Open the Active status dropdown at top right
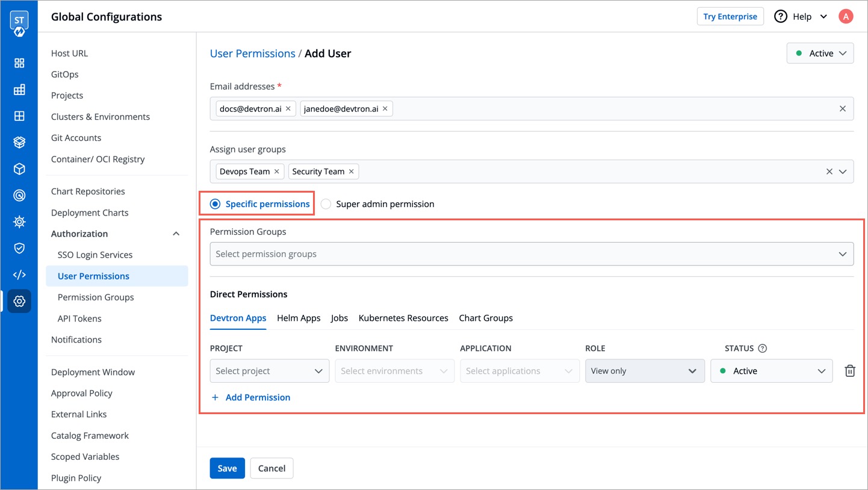This screenshot has width=868, height=490. pyautogui.click(x=820, y=54)
